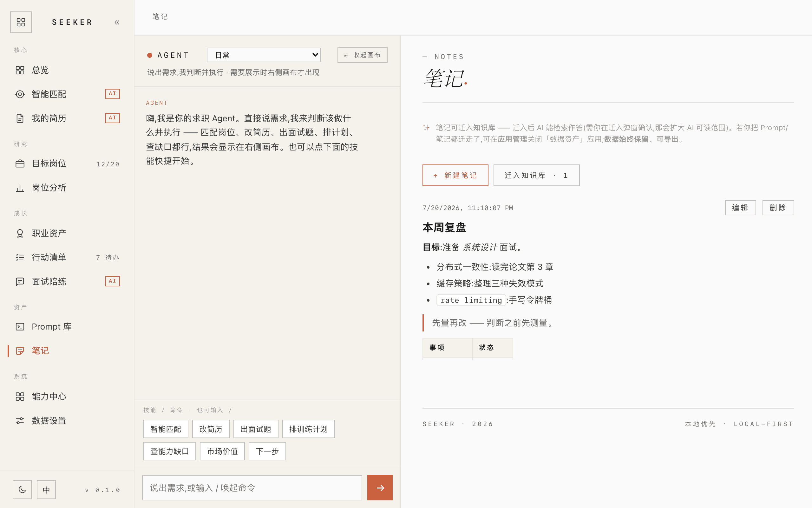Viewport: 812px width, 508px height.
Task: Switch language with the 中 button
Action: click(x=46, y=490)
